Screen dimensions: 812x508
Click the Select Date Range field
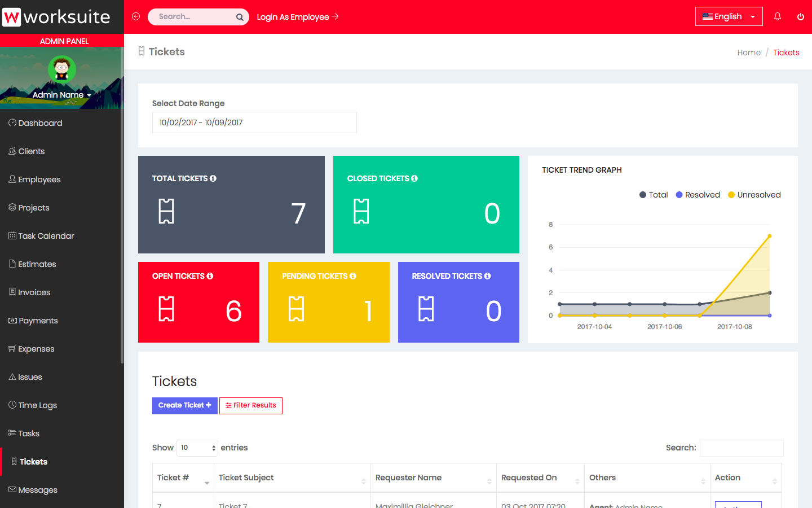coord(254,122)
